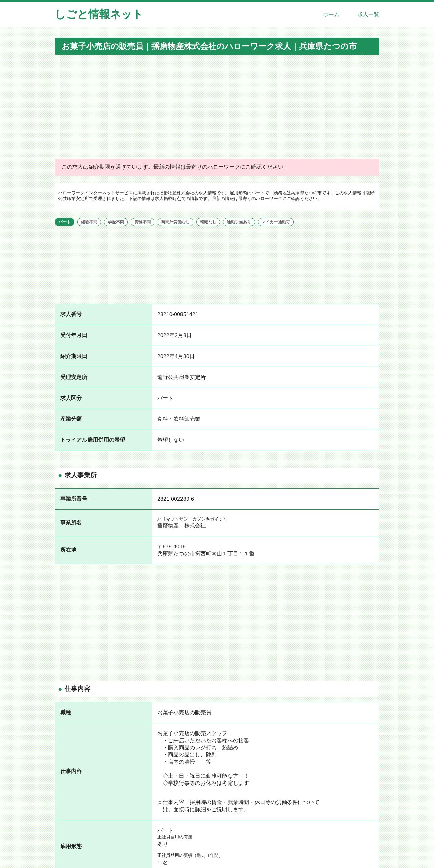
Task: Click 希望しない value
Action: point(171,440)
